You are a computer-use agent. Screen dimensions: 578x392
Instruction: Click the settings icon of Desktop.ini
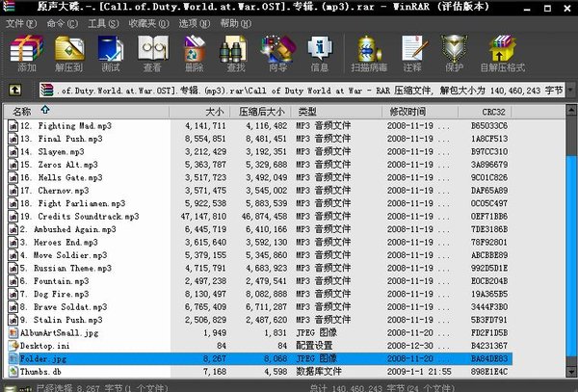pos(13,346)
